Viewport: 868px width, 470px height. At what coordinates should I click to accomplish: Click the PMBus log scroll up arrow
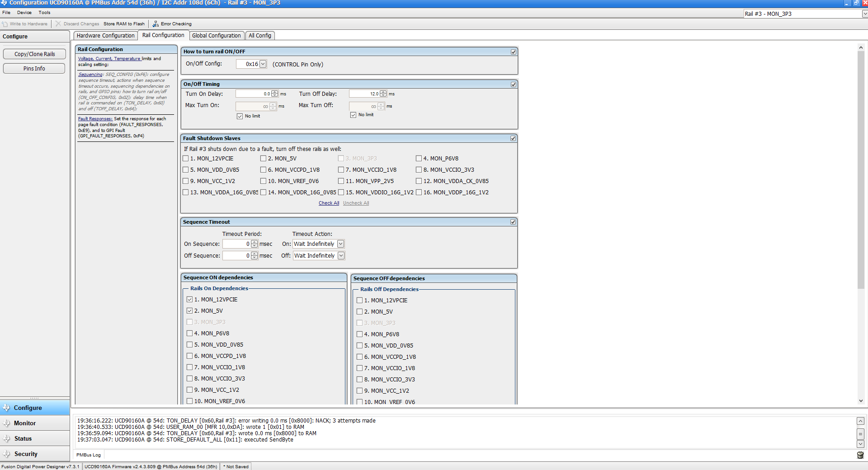(861, 421)
